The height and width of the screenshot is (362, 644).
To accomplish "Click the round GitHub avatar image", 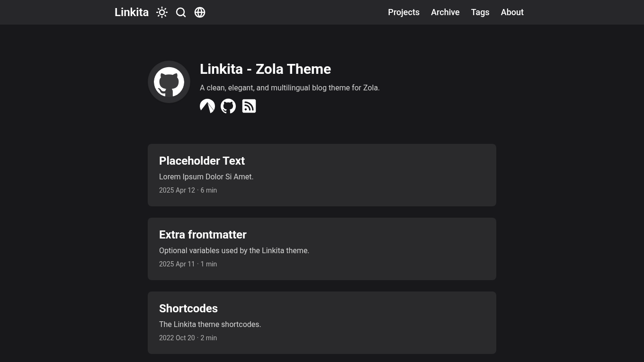I will click(x=169, y=81).
